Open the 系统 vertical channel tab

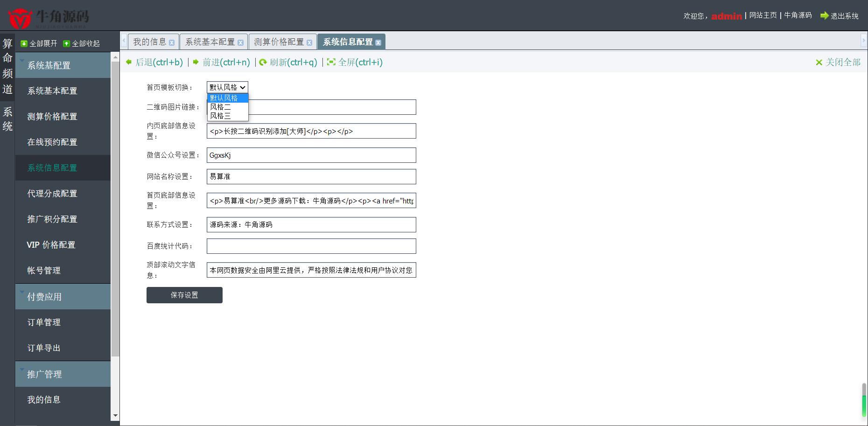coord(7,119)
